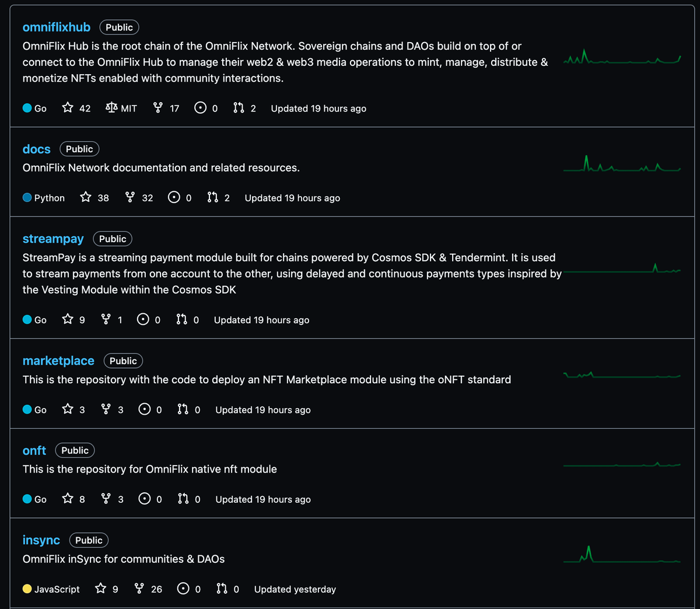Click the Go language color dot on omniflixhub
The height and width of the screenshot is (609, 700).
(27, 108)
